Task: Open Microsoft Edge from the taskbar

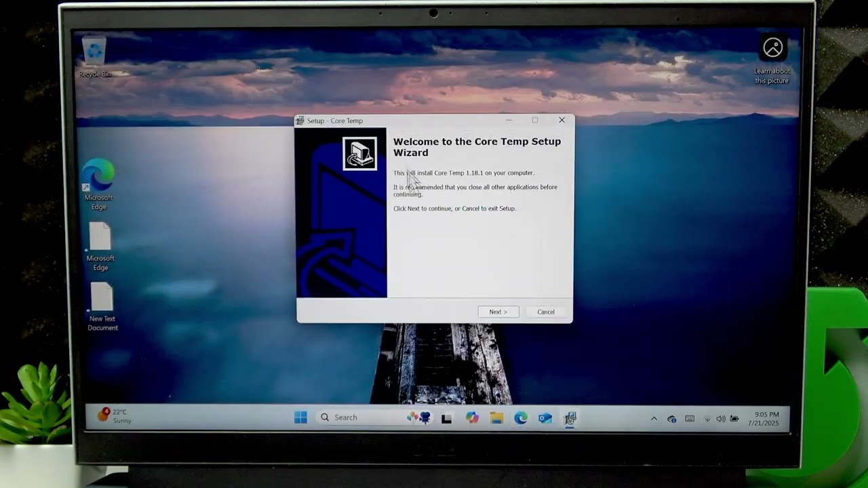Action: coord(521,418)
